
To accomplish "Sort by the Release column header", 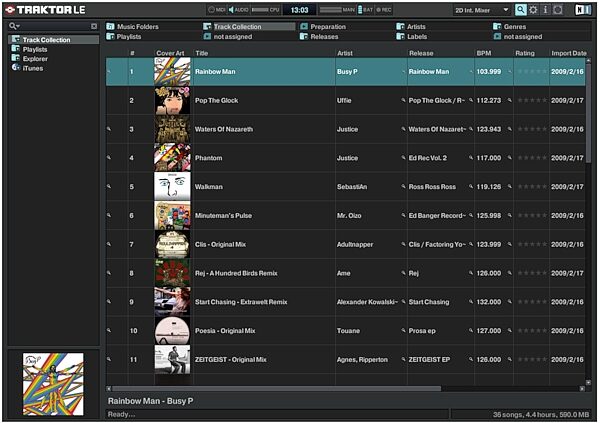I will pyautogui.click(x=421, y=53).
